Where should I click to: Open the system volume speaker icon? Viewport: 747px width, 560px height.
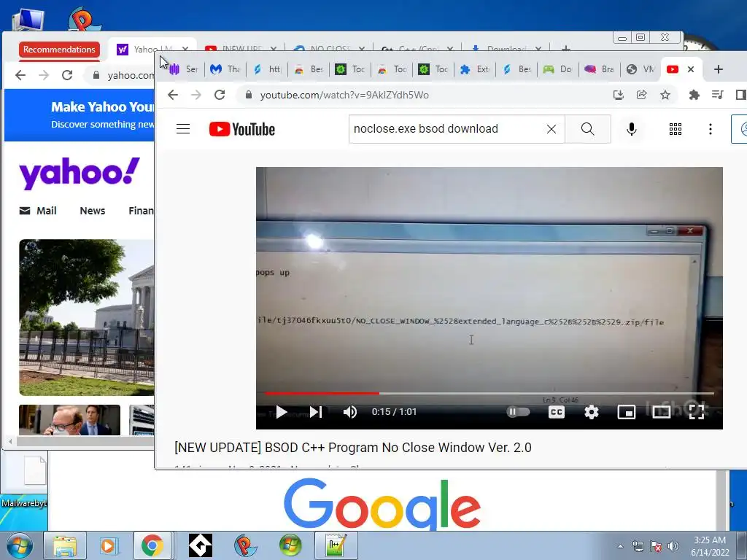pos(673,547)
